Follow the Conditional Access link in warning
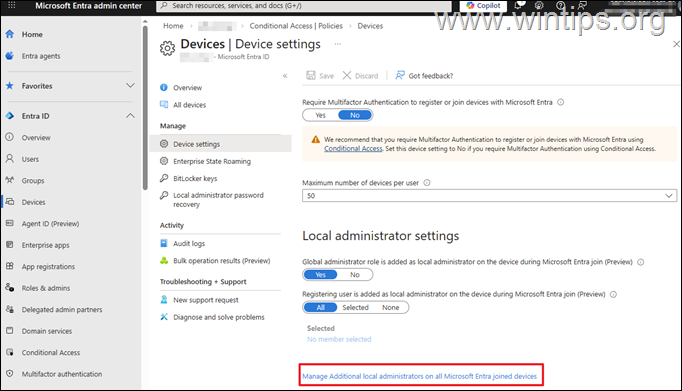 pyautogui.click(x=353, y=149)
